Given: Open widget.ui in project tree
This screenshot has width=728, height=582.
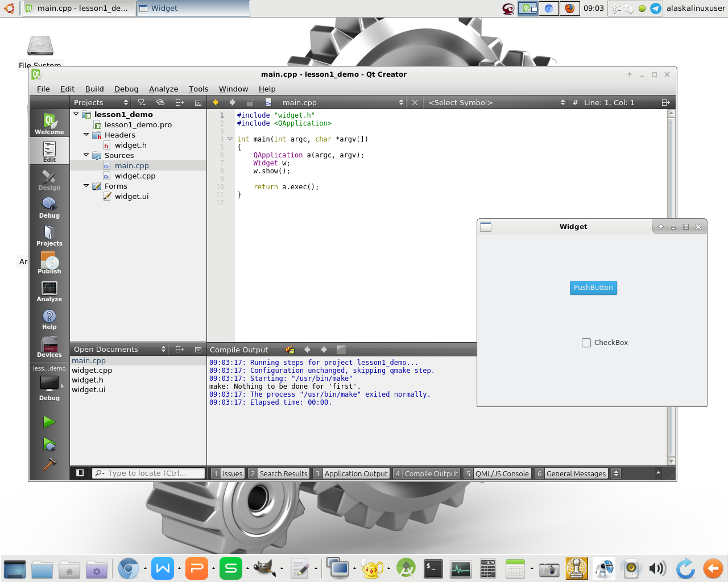Looking at the screenshot, I should pos(131,196).
